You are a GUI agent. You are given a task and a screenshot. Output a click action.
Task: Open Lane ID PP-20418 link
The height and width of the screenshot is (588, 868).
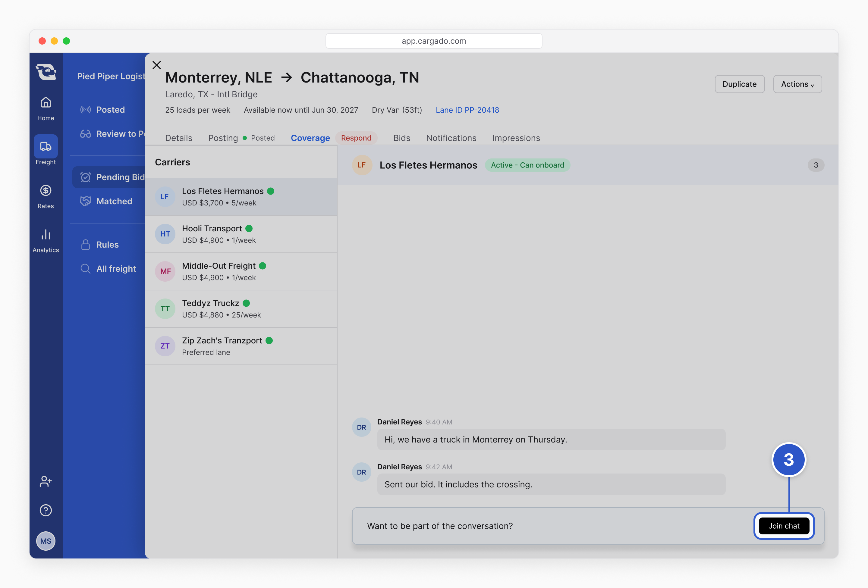tap(467, 110)
